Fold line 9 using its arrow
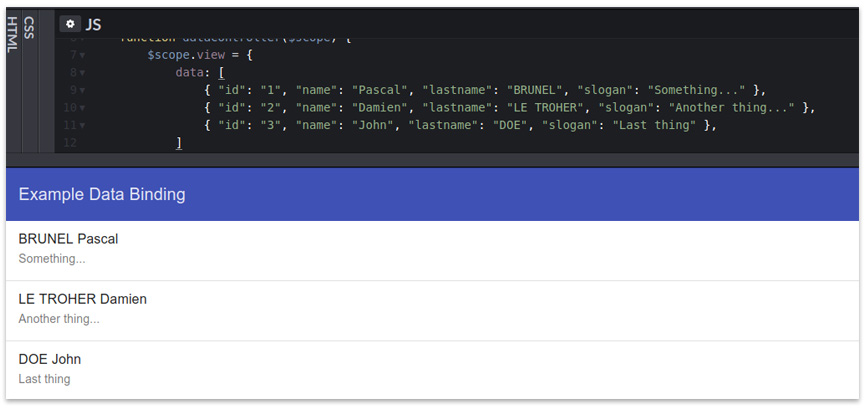This screenshot has width=864, height=414. coord(82,90)
